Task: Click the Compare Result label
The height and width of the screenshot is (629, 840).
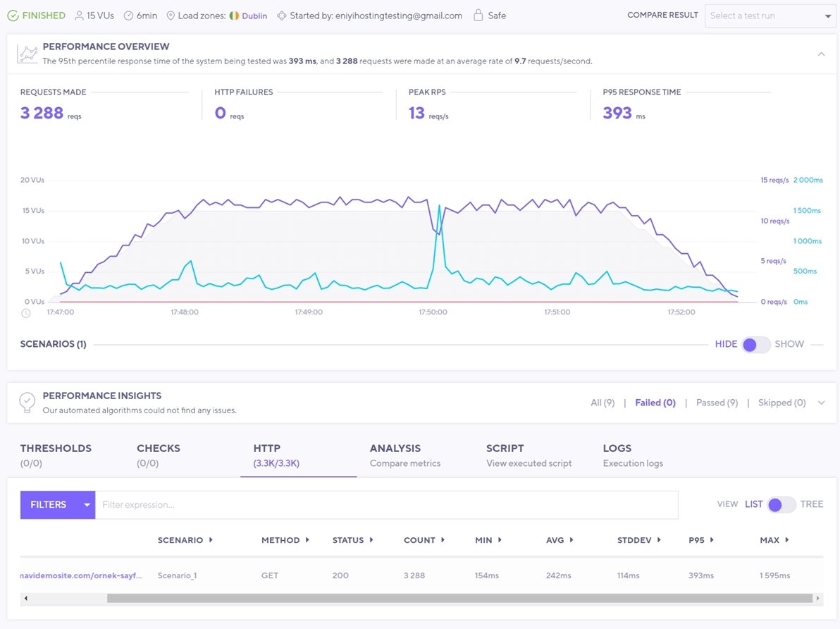Action: pyautogui.click(x=662, y=15)
